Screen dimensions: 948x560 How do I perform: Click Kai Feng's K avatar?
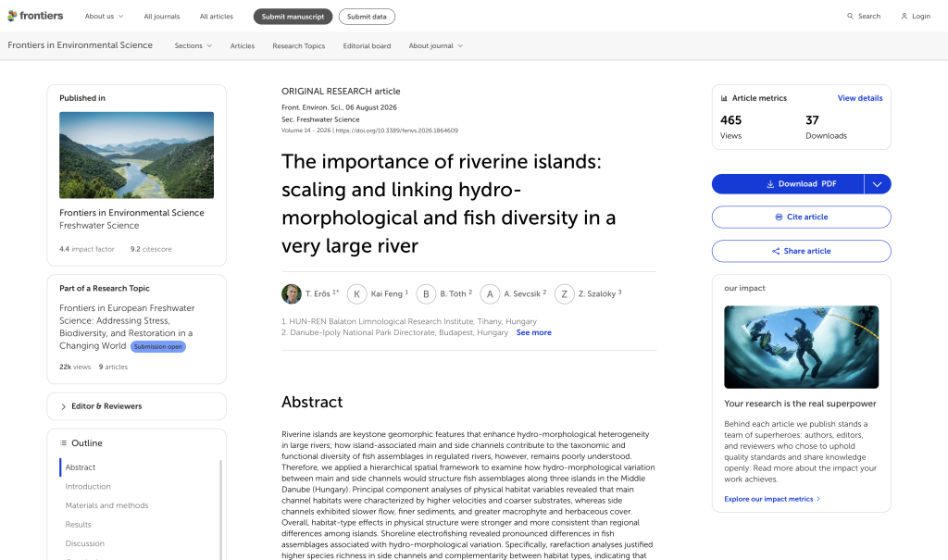356,294
